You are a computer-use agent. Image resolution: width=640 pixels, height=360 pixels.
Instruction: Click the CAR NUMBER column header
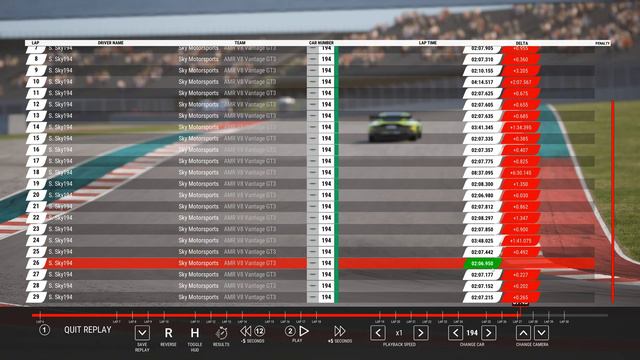click(321, 43)
